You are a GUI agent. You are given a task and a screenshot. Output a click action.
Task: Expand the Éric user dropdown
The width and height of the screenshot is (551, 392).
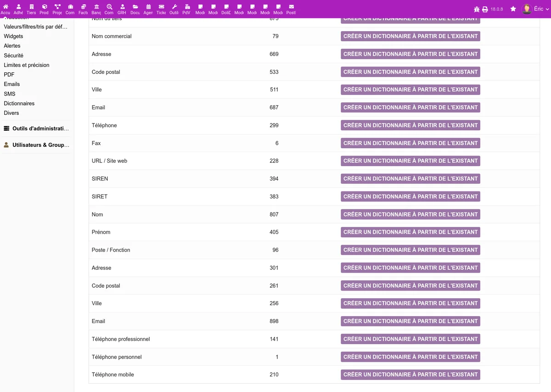[x=535, y=9]
